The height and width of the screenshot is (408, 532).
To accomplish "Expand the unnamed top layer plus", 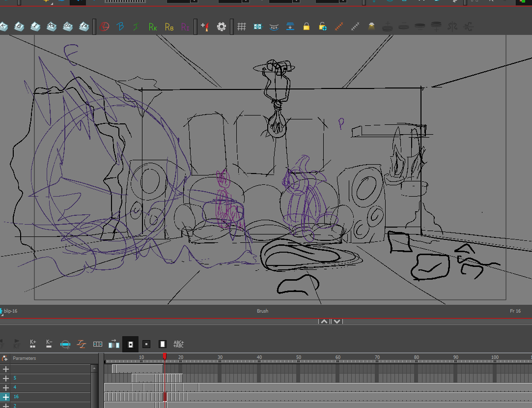I will [6, 369].
